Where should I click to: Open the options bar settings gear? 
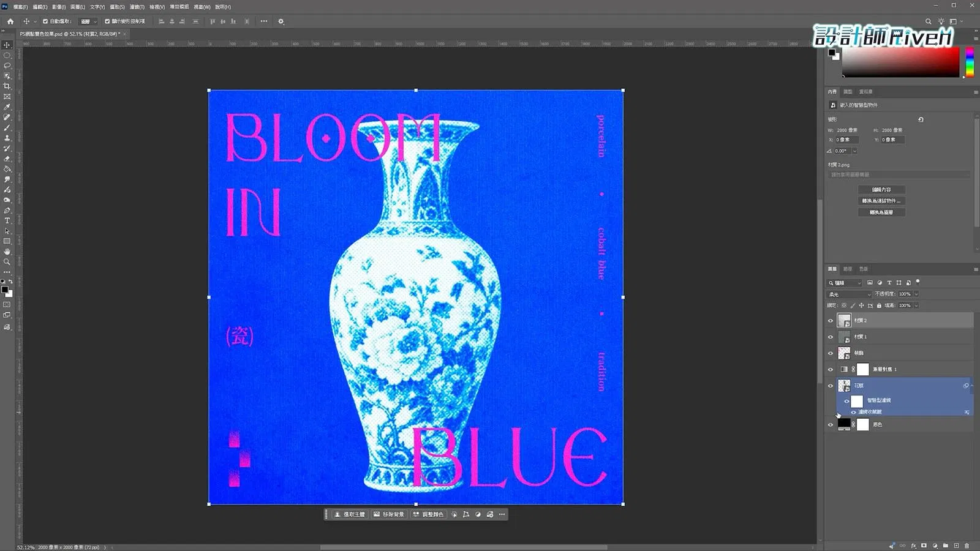(x=281, y=21)
